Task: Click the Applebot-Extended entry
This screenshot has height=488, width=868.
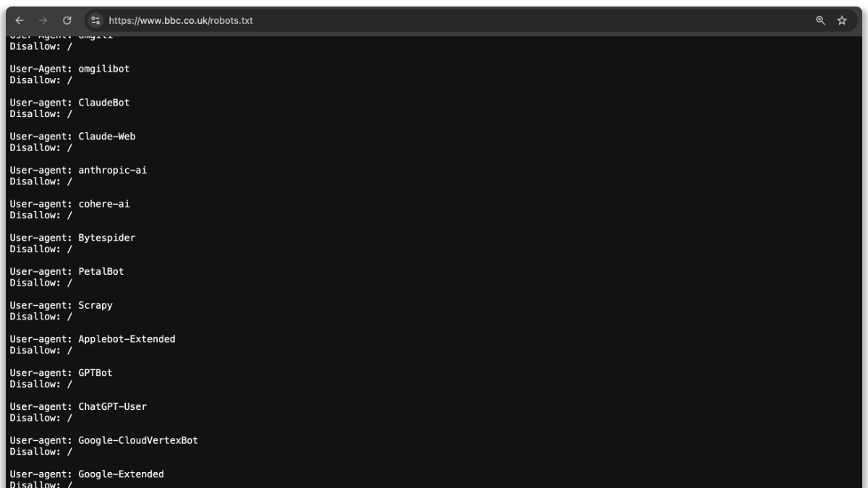Action: (93, 339)
